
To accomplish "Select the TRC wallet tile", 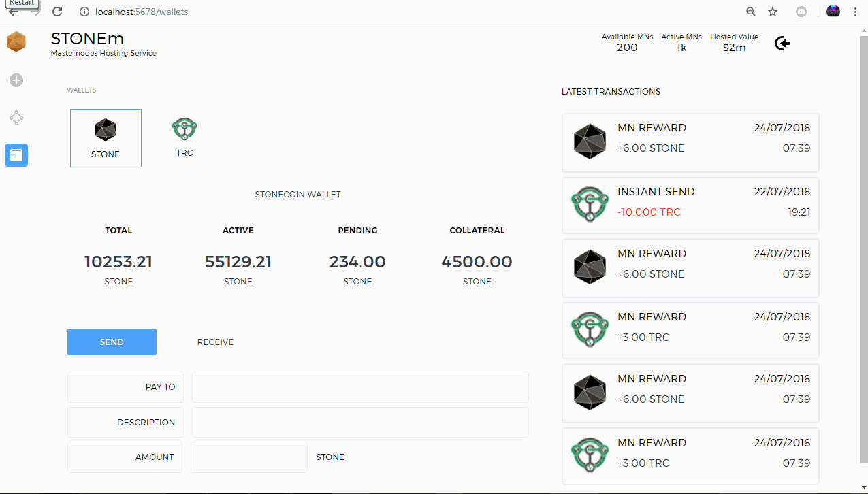I will point(184,137).
